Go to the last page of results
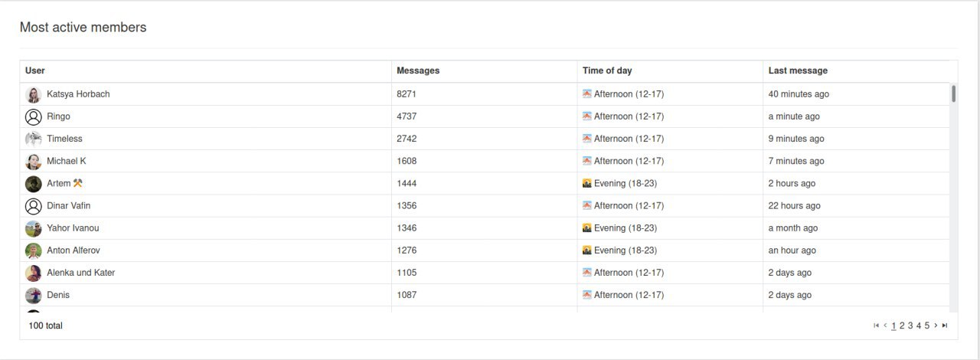The width and height of the screenshot is (980, 360). [945, 326]
